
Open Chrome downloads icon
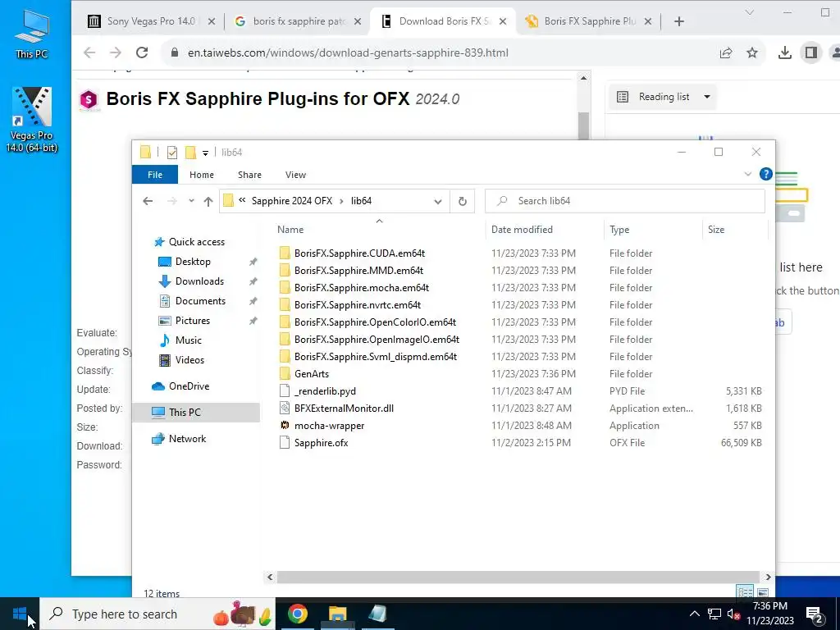785,52
